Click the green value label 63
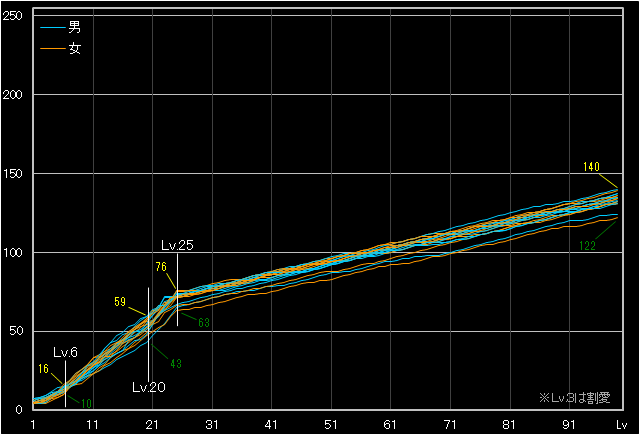Image resolution: width=640 pixels, height=435 pixels. pyautogui.click(x=204, y=323)
